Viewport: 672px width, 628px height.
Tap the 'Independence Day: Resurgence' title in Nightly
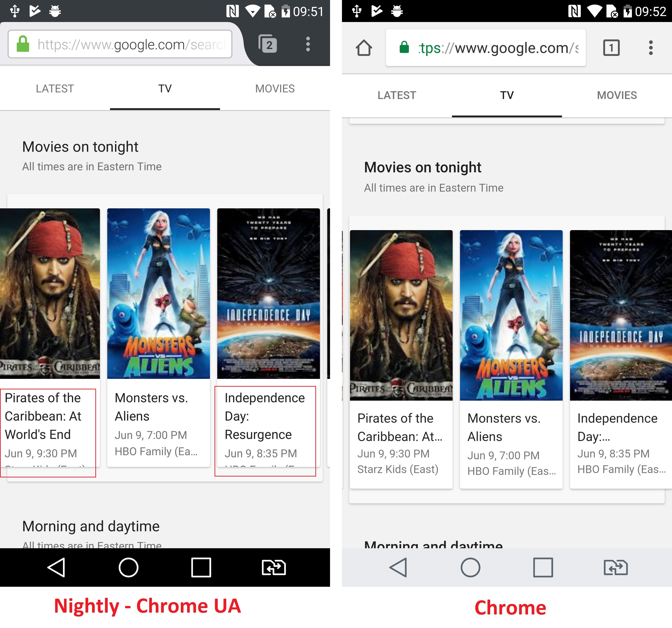265,416
